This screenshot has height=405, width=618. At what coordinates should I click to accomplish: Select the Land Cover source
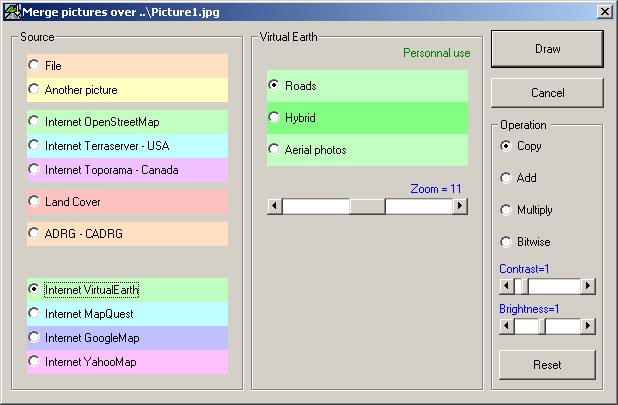point(127,202)
